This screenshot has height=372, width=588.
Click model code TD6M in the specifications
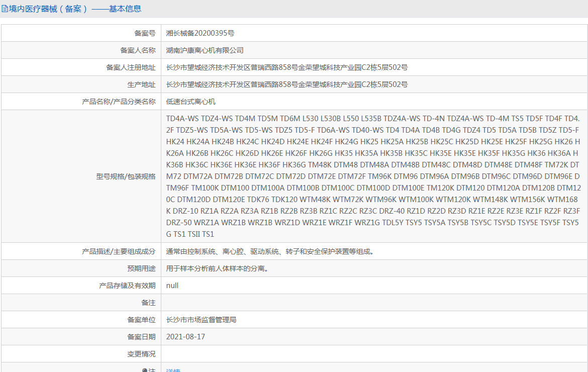[x=290, y=119]
